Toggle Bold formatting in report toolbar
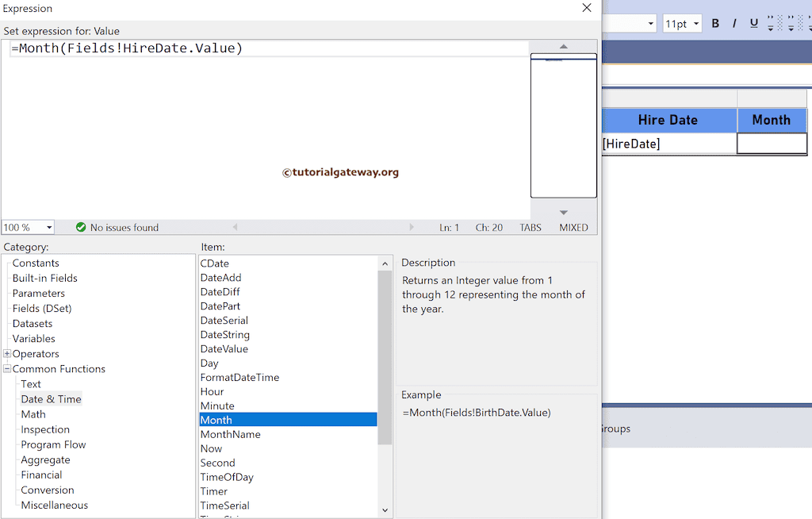 pos(715,23)
